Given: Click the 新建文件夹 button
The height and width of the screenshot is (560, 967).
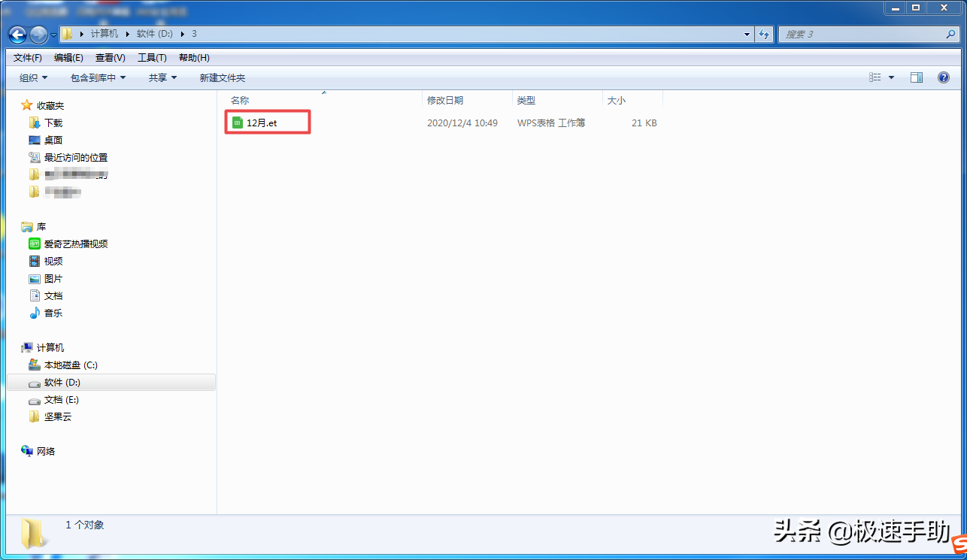Looking at the screenshot, I should click(x=222, y=77).
